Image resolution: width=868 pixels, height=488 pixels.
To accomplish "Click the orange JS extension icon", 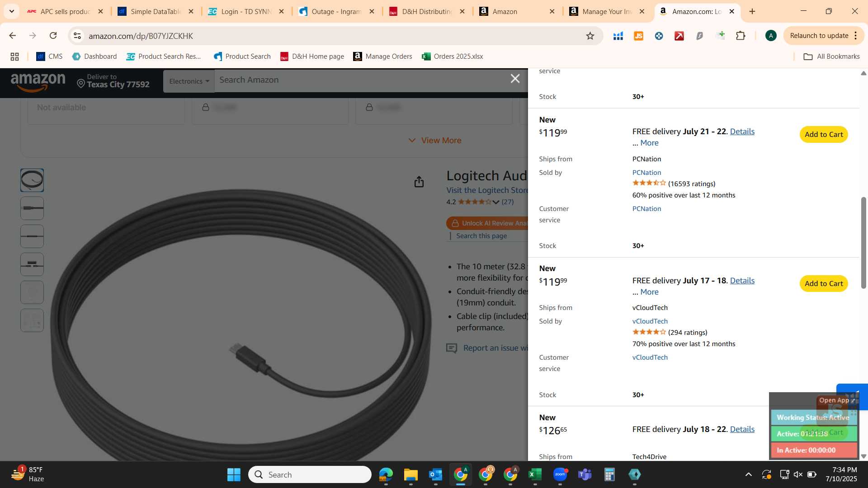I will [x=638, y=36].
